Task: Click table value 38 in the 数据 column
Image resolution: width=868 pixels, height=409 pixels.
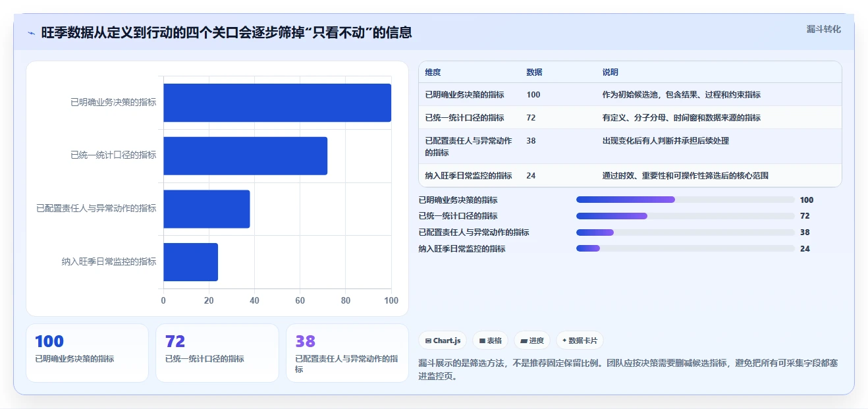Action: point(531,141)
